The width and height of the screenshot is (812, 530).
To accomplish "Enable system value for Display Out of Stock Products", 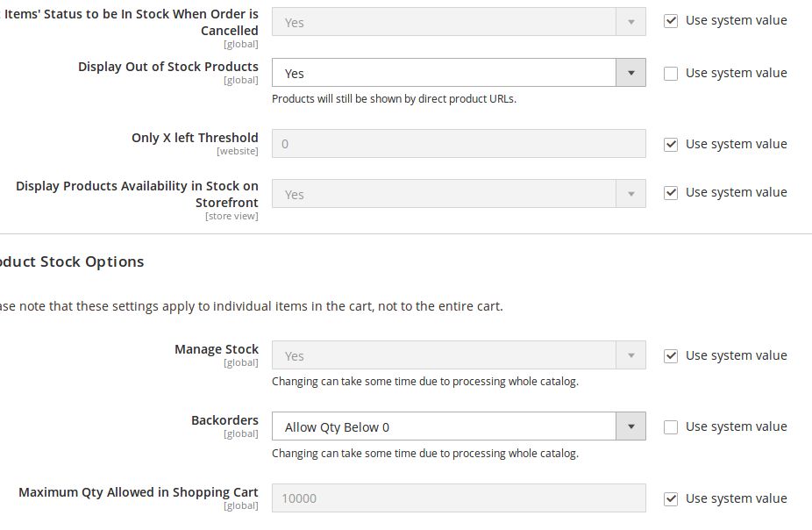I will pos(671,74).
